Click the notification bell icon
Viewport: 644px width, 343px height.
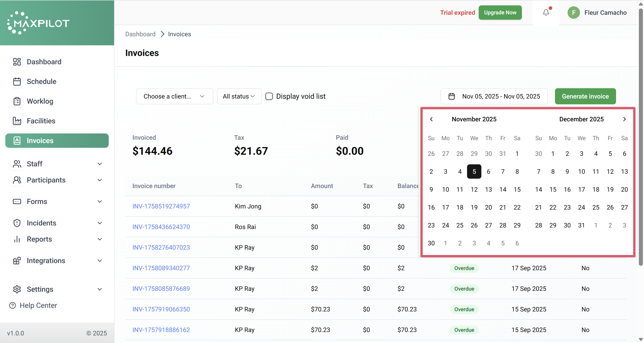546,13
